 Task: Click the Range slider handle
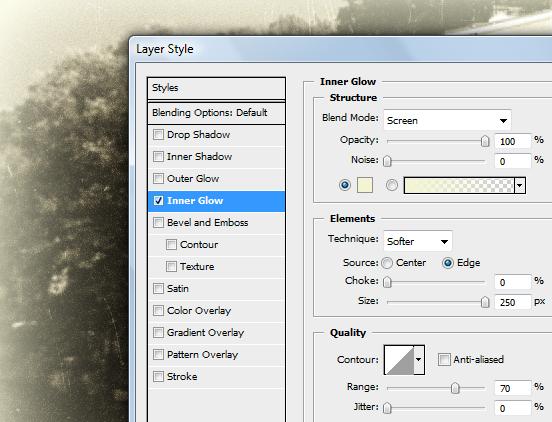(x=455, y=388)
